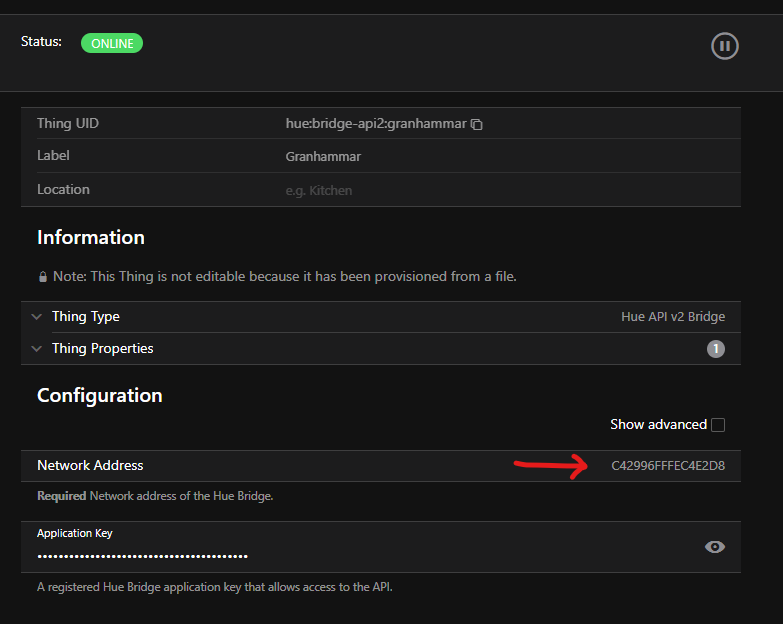Click the pause button next to Status
The height and width of the screenshot is (624, 783).
click(x=724, y=46)
